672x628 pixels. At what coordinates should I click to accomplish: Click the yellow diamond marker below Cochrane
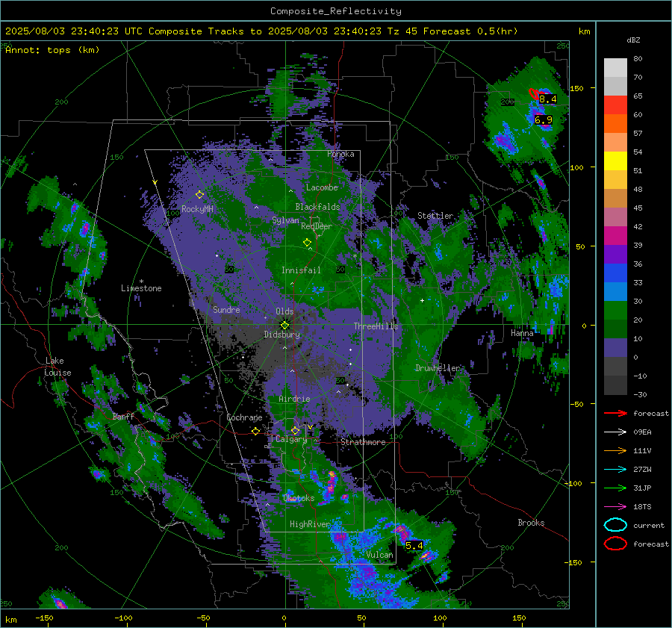256,431
